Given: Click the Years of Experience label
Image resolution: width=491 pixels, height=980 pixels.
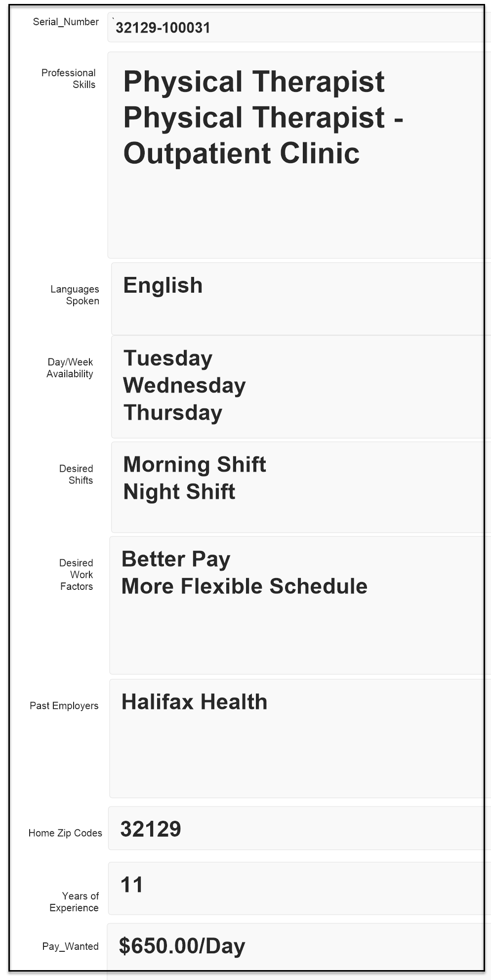Looking at the screenshot, I should click(x=75, y=902).
